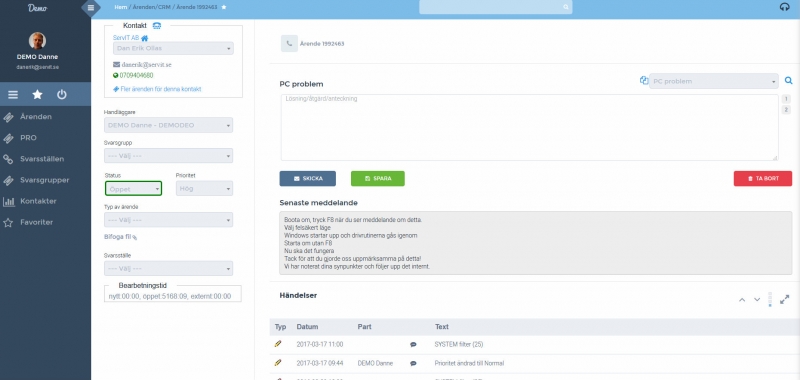Click the DEMO Danne profile avatar
This screenshot has width=800, height=380.
pos(37,41)
